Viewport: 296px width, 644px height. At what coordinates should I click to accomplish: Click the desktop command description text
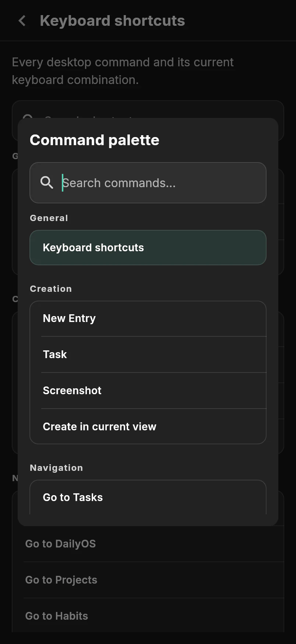tap(123, 71)
